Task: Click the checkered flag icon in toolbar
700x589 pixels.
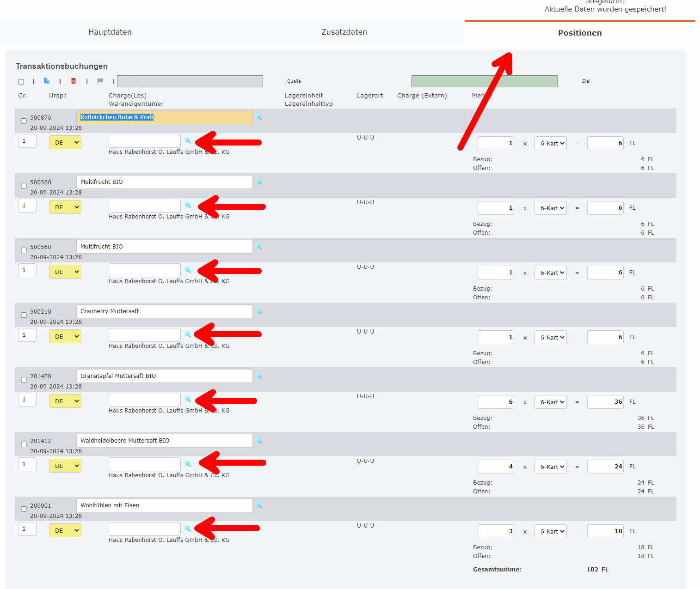Action: (100, 81)
